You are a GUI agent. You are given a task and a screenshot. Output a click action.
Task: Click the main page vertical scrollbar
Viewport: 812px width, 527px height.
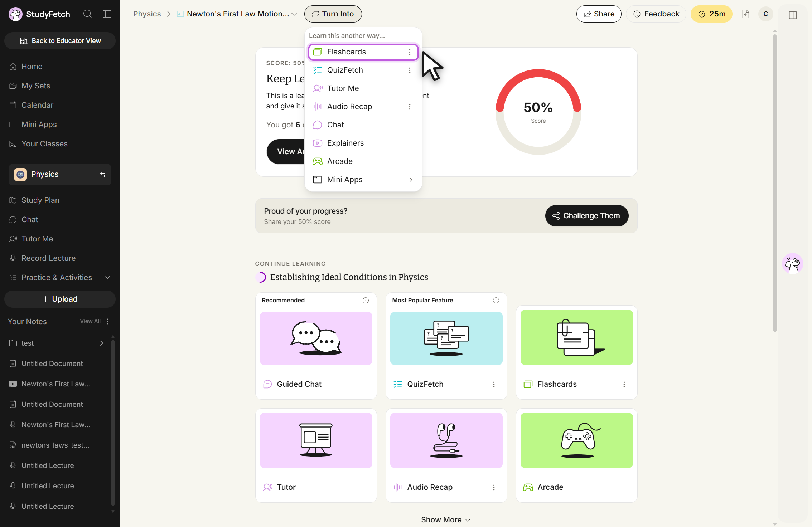pyautogui.click(x=775, y=182)
